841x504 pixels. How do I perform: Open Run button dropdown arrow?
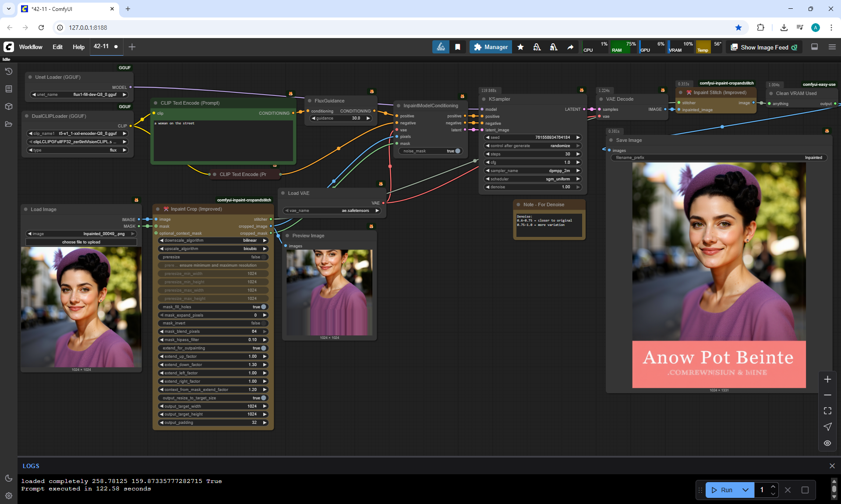coord(746,490)
